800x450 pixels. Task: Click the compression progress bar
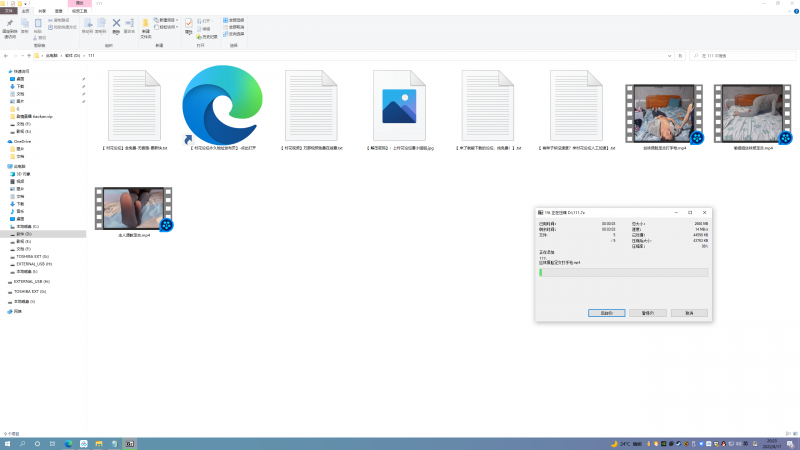pos(623,272)
